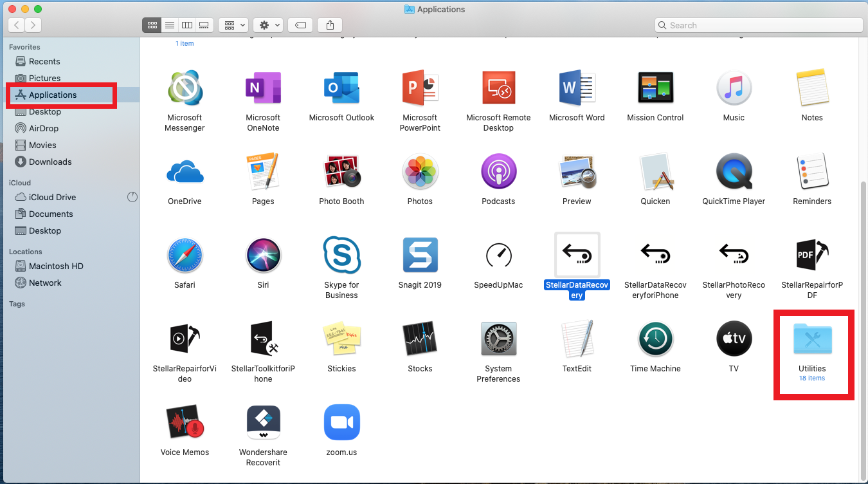Open QuickTime Player

(x=734, y=172)
